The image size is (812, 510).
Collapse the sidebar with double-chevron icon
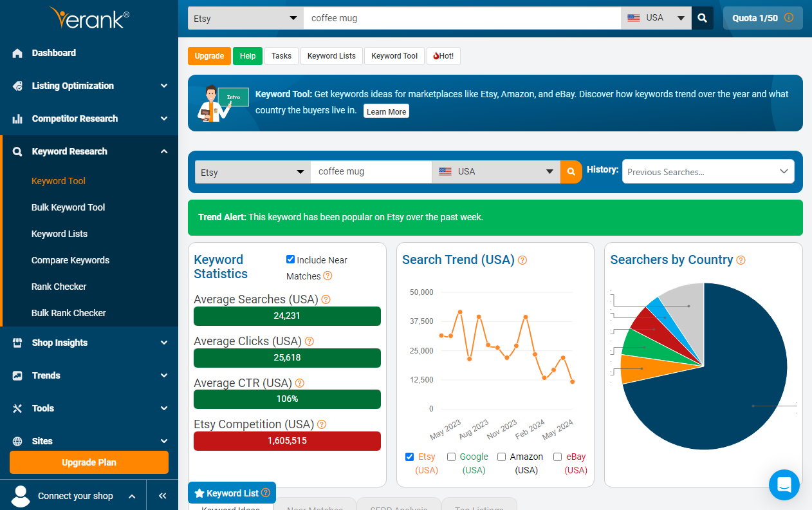[x=163, y=496]
